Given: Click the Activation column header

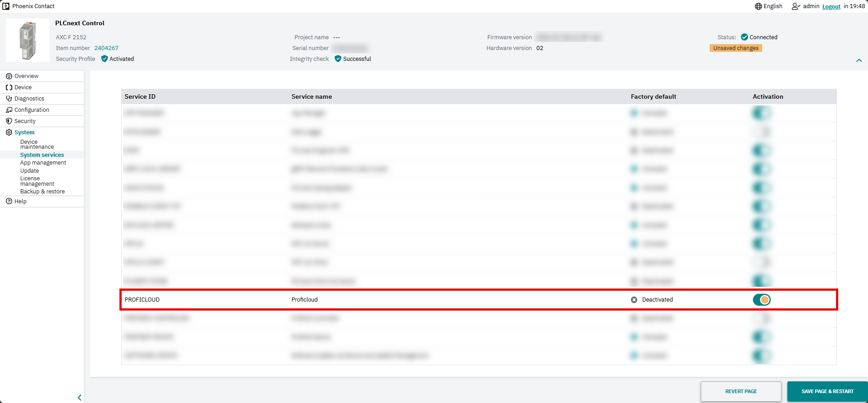Looking at the screenshot, I should (x=768, y=96).
